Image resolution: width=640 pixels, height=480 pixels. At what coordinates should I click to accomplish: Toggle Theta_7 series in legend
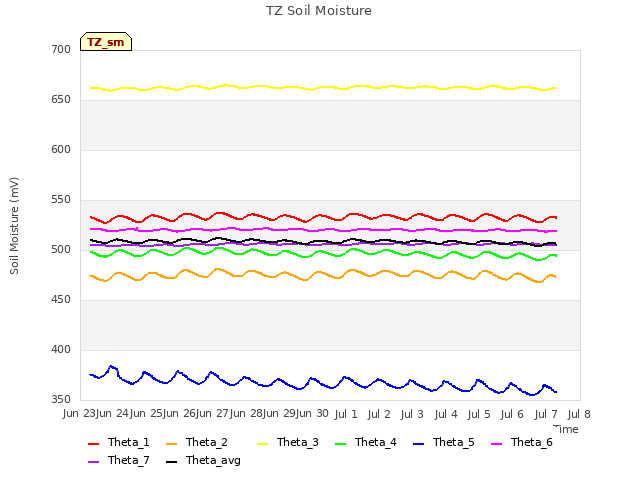[x=119, y=460]
